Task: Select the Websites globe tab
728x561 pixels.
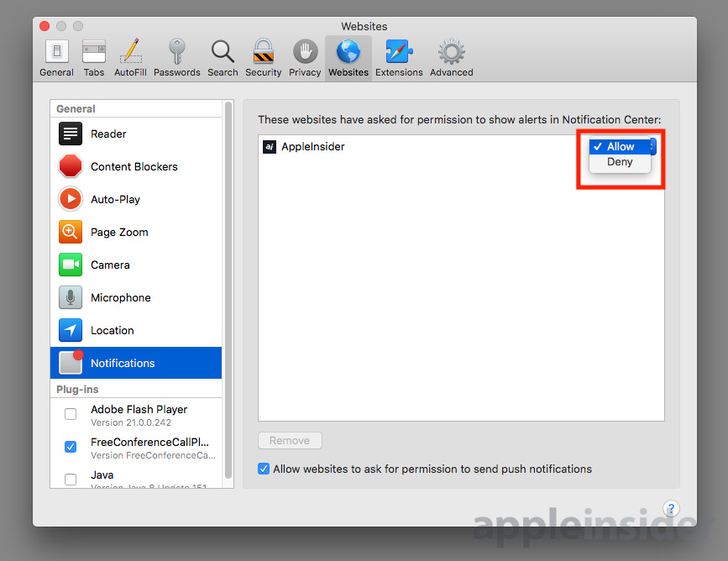Action: [348, 59]
